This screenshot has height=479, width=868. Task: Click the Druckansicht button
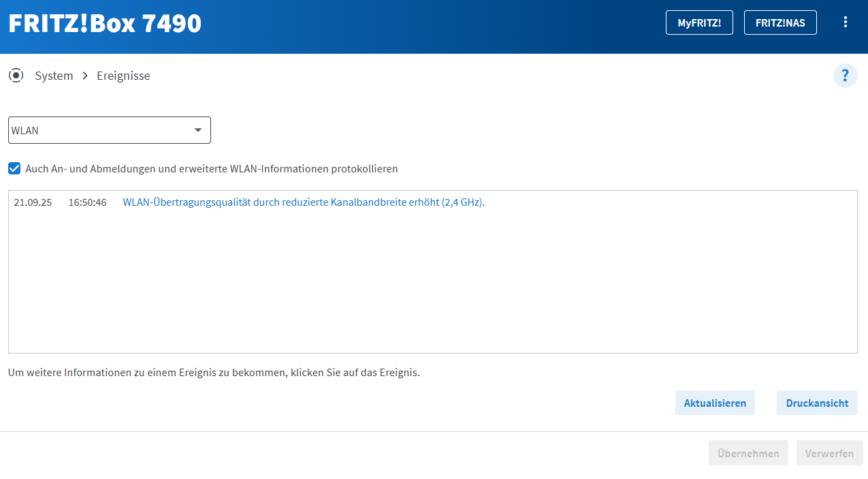pyautogui.click(x=817, y=403)
